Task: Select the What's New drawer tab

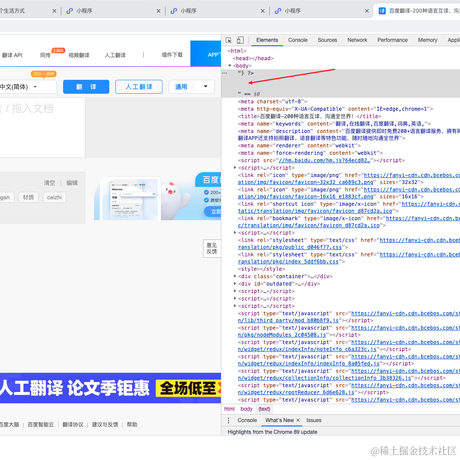Action: [x=279, y=420]
